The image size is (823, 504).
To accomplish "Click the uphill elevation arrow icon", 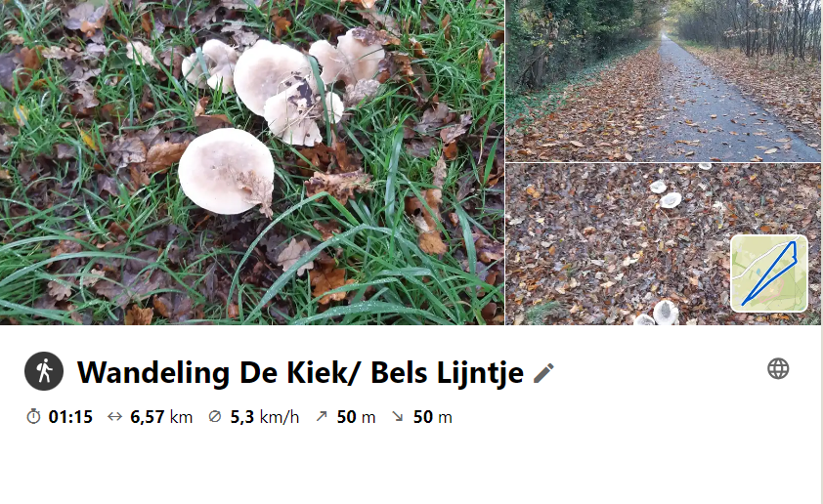I will click(322, 416).
